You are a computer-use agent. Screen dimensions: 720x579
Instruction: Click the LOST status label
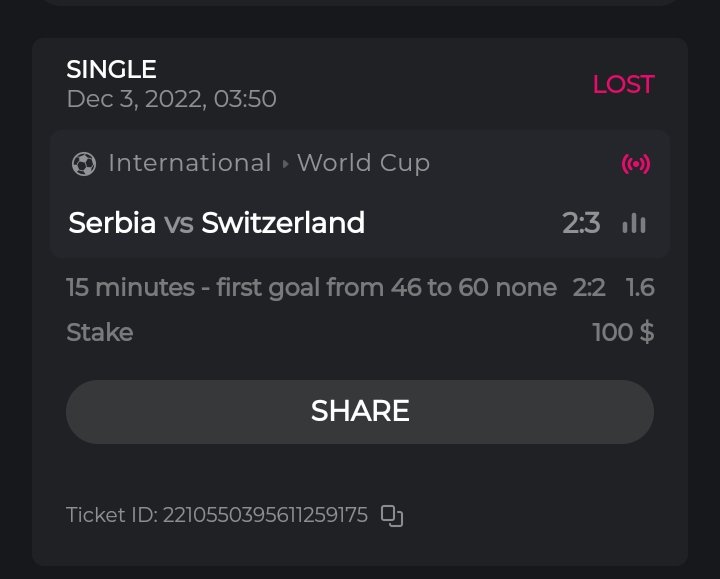tap(623, 84)
